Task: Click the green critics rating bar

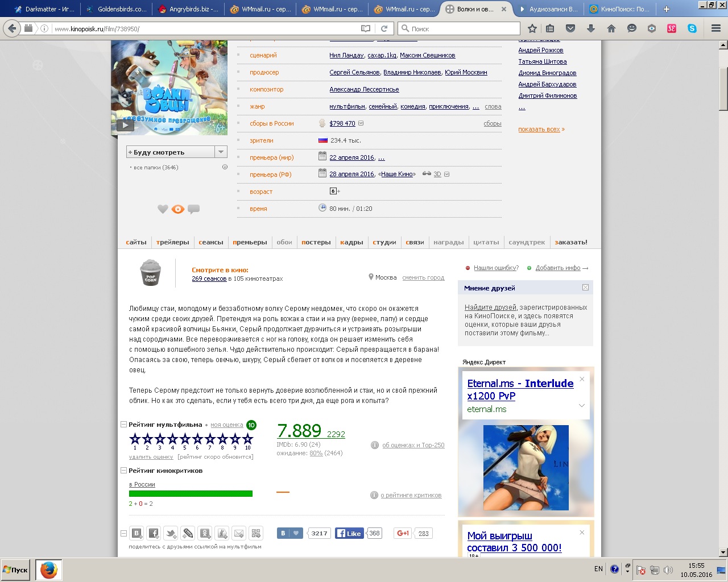Action: click(x=191, y=494)
